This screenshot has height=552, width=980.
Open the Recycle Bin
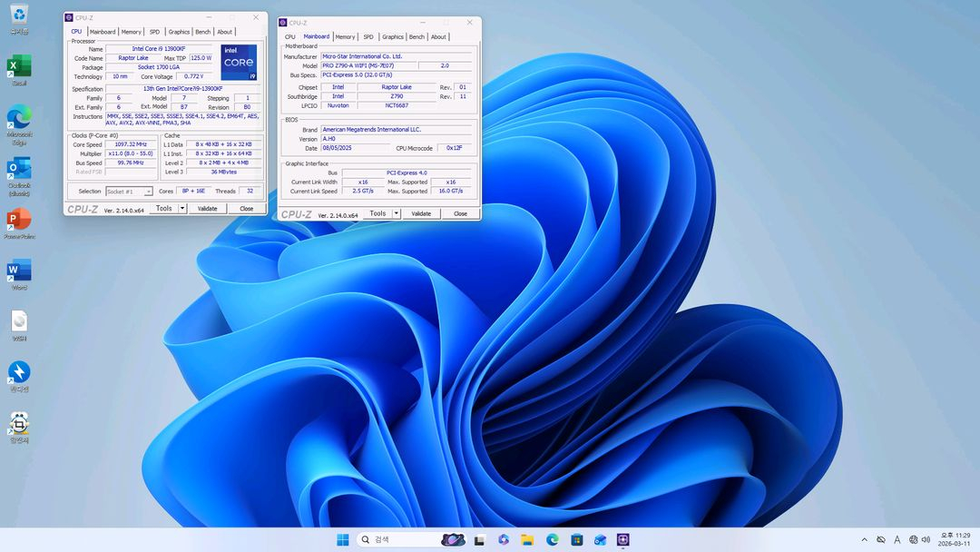[19, 15]
